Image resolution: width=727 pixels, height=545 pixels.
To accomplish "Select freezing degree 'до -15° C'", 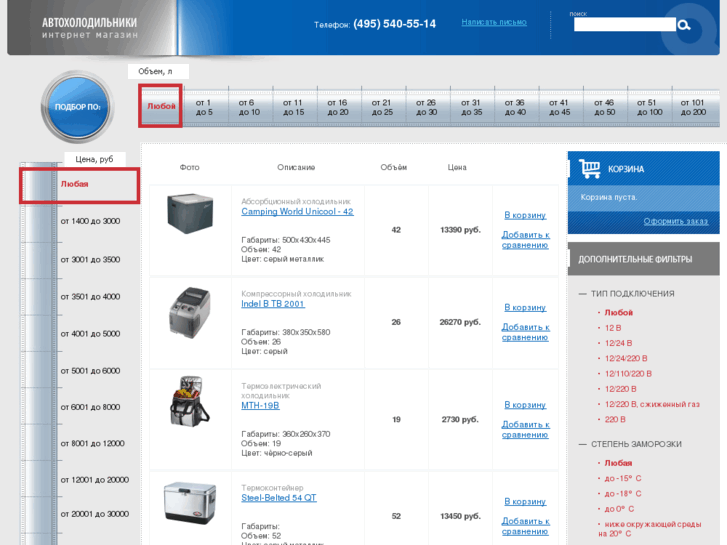I will (x=623, y=479).
